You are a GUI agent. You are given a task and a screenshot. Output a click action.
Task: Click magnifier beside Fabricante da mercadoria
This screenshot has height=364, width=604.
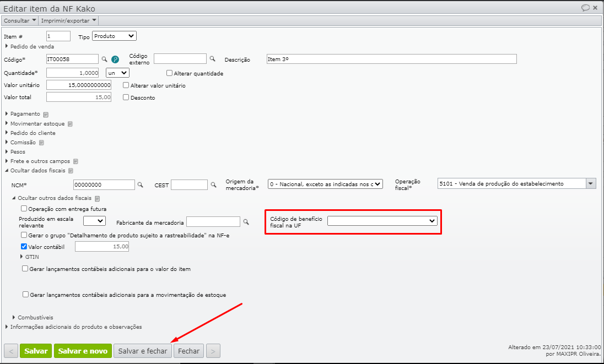[x=246, y=222]
